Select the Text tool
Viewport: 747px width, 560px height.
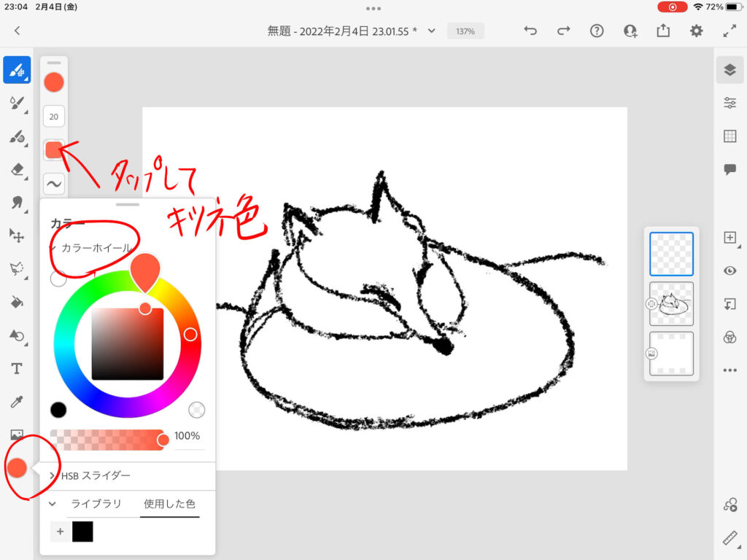[x=17, y=368]
